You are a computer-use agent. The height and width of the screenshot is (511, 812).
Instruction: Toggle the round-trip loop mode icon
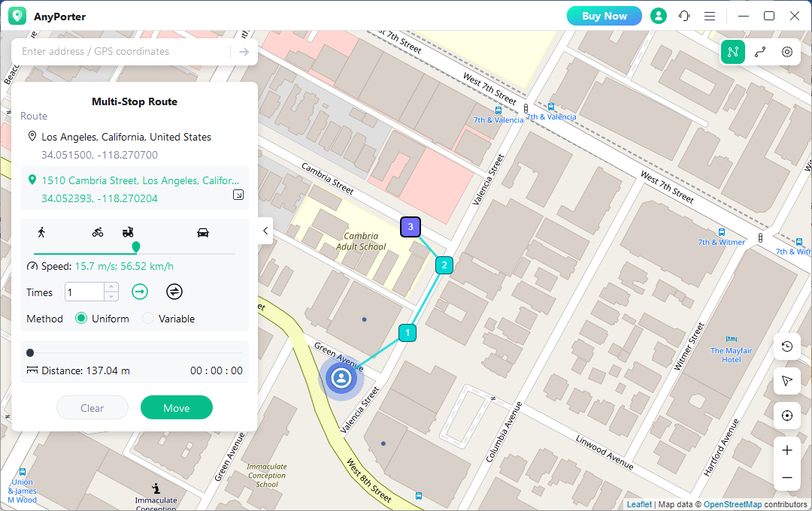pos(174,292)
